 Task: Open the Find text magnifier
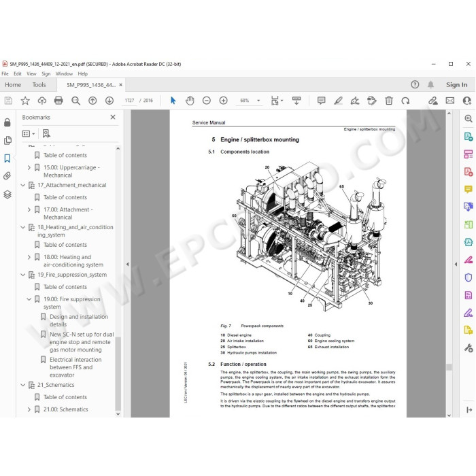pos(75,101)
